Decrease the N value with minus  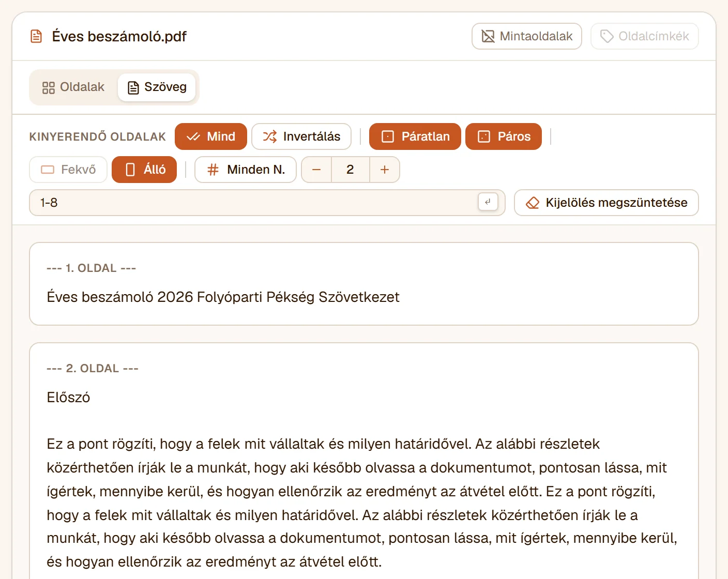point(316,170)
